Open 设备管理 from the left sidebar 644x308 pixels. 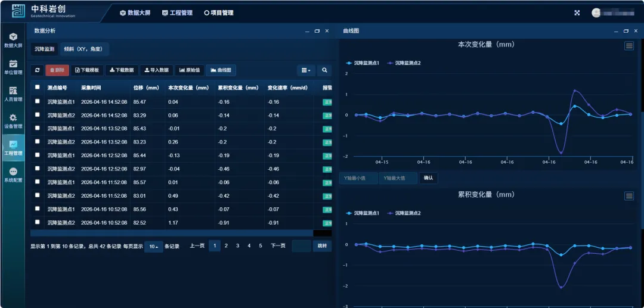pos(13,121)
